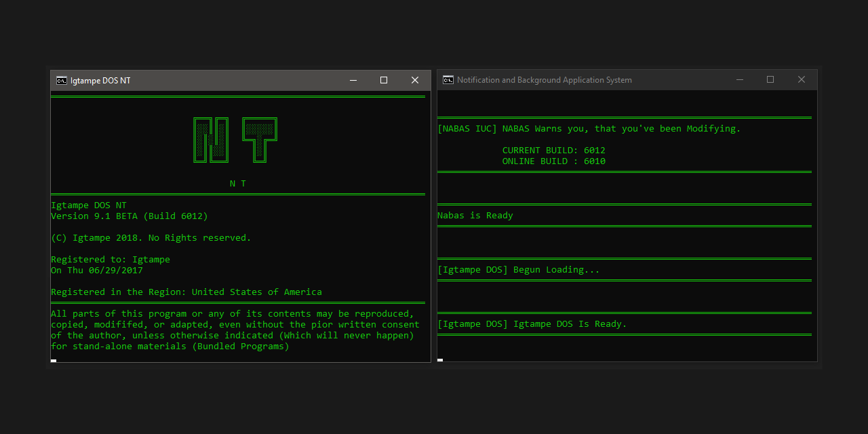This screenshot has width=868, height=434.
Task: Close the NABAS window
Action: point(801,79)
